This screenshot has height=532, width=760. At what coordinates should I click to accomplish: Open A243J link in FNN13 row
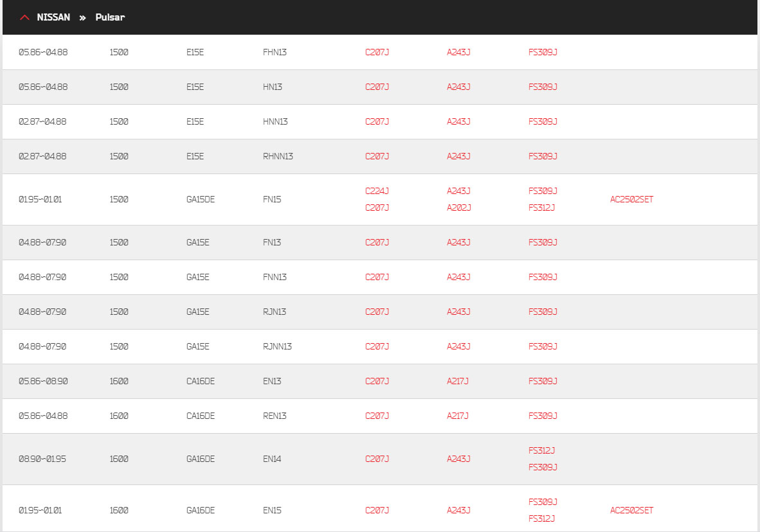click(458, 277)
